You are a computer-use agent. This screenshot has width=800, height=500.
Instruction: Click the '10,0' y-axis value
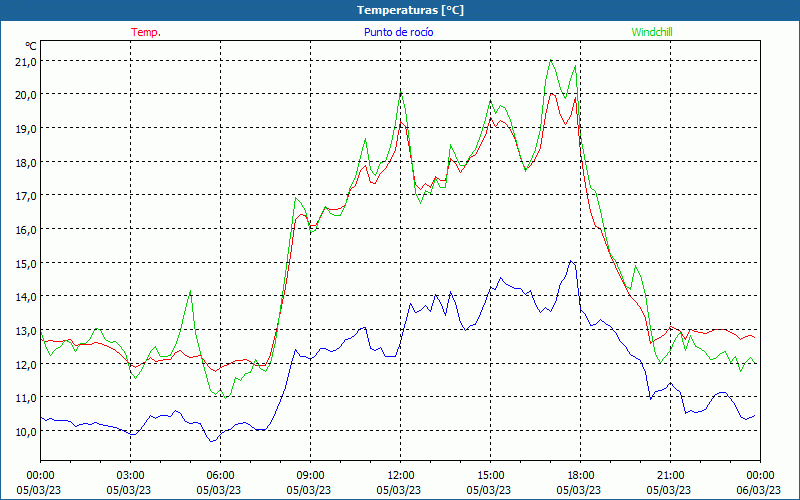[x=26, y=432]
